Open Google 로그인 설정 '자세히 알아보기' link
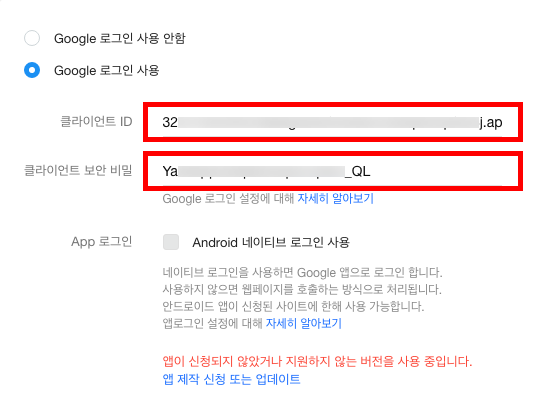The height and width of the screenshot is (420, 560). click(x=335, y=198)
